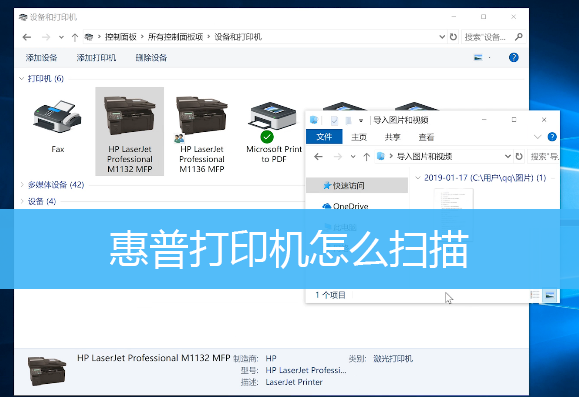Viewport: 579px width, 397px height.
Task: Click the back arrow in Devices and Printers window
Action: point(27,37)
